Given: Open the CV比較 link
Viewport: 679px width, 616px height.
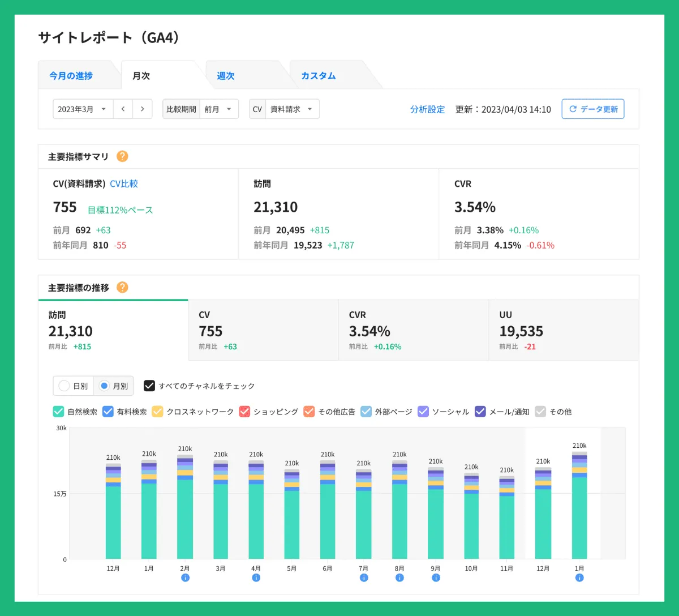Looking at the screenshot, I should [124, 183].
